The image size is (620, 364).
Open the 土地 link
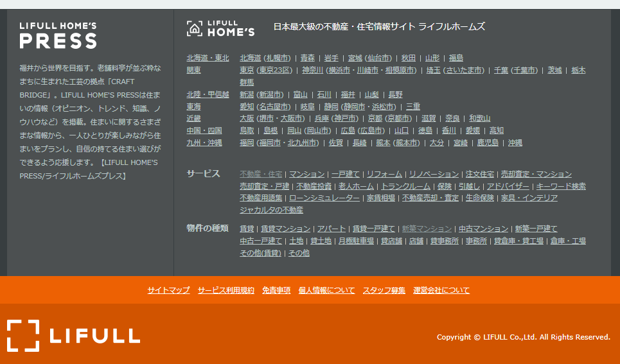296,241
